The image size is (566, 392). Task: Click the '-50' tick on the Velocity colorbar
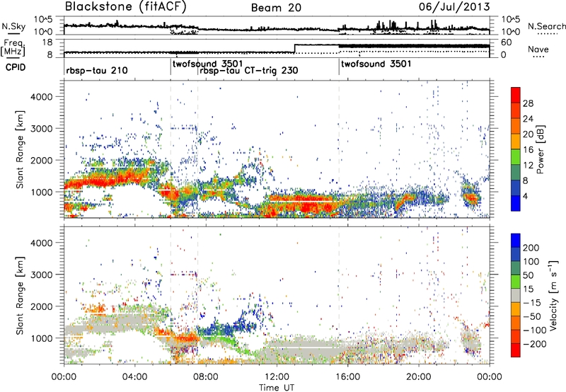(532, 316)
